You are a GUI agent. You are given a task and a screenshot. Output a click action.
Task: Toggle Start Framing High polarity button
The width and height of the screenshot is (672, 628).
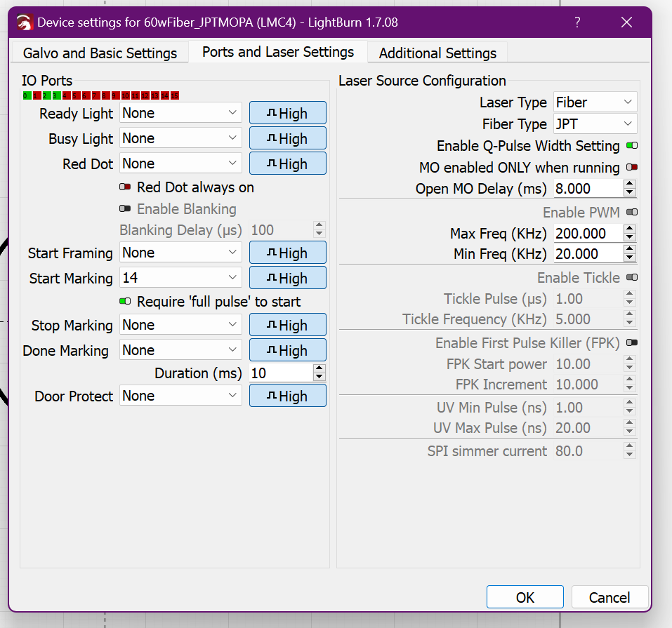click(288, 253)
